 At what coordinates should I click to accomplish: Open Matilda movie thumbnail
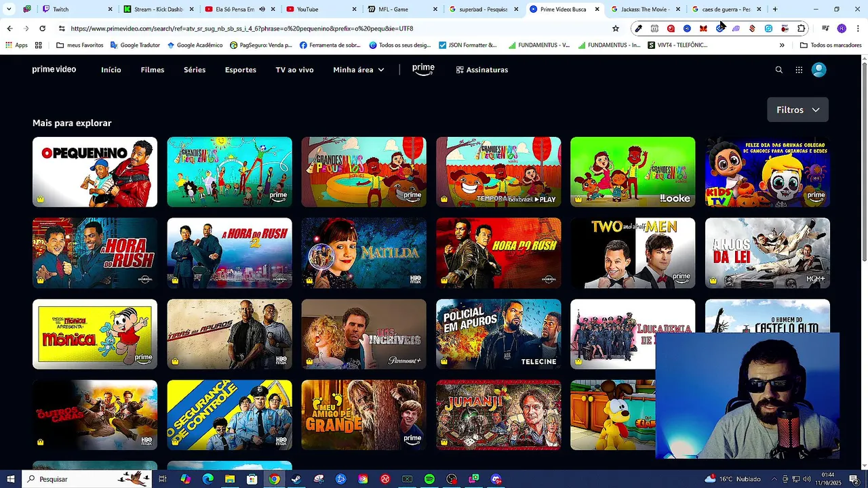click(x=364, y=253)
